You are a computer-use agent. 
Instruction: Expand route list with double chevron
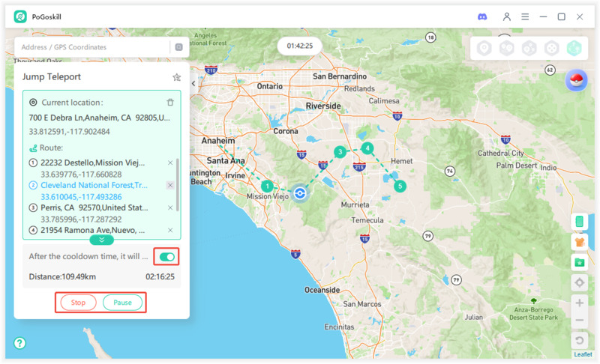(x=101, y=240)
